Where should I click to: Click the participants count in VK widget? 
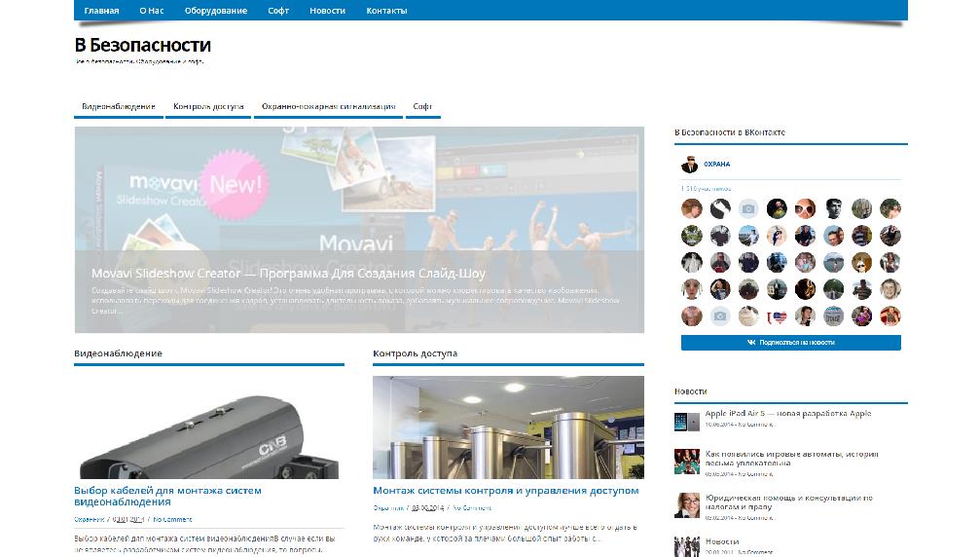pyautogui.click(x=707, y=188)
